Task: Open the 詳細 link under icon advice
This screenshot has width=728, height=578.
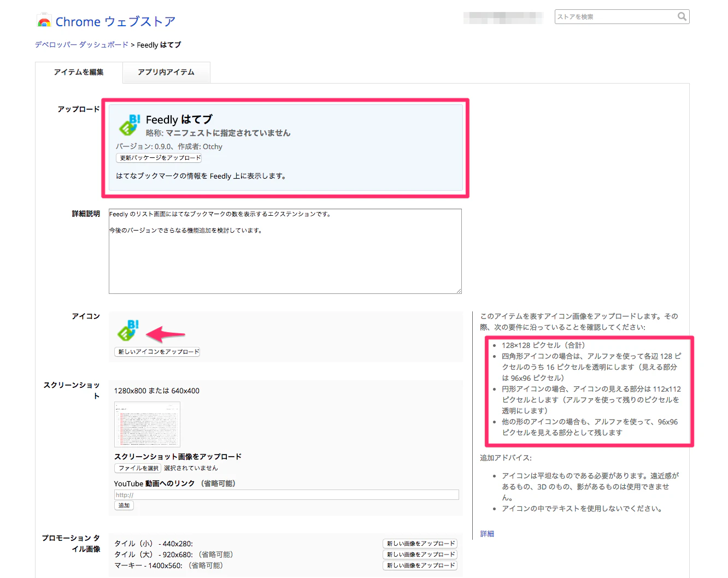Action: click(487, 534)
